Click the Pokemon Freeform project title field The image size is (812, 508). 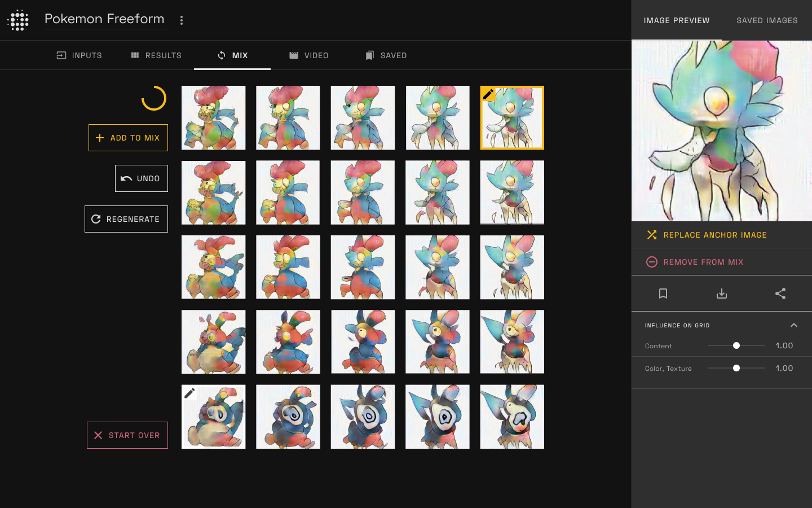(106, 19)
